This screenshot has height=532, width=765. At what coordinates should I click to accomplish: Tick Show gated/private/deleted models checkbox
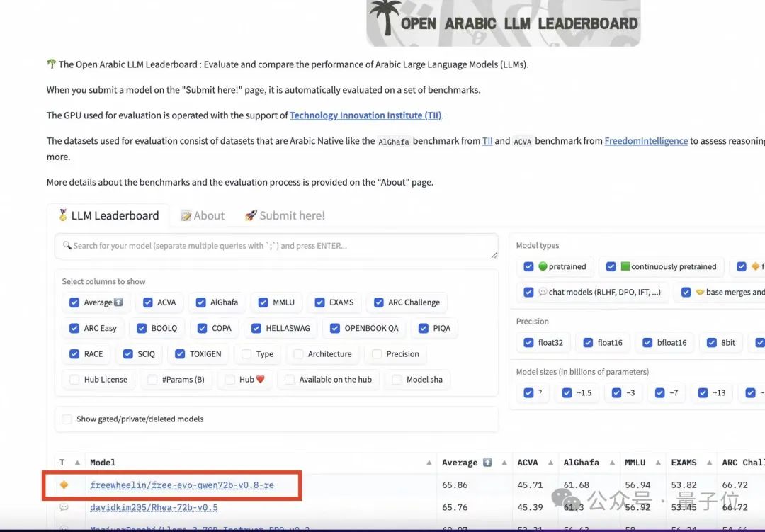point(67,419)
